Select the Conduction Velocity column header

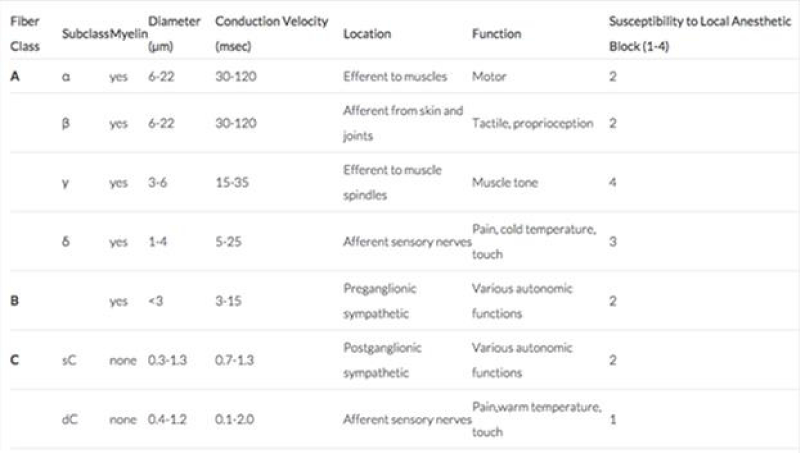tap(271, 34)
